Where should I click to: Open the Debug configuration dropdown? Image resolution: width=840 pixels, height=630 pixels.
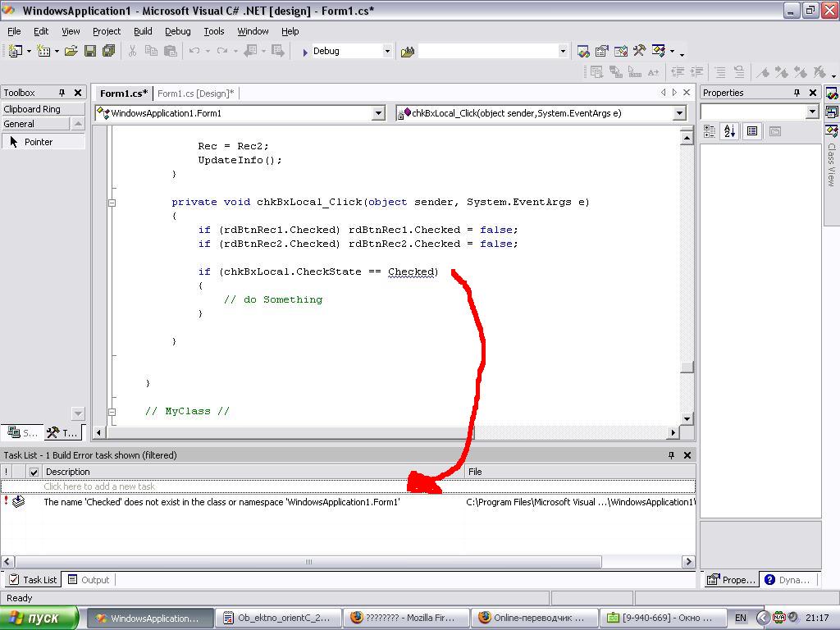tap(387, 51)
